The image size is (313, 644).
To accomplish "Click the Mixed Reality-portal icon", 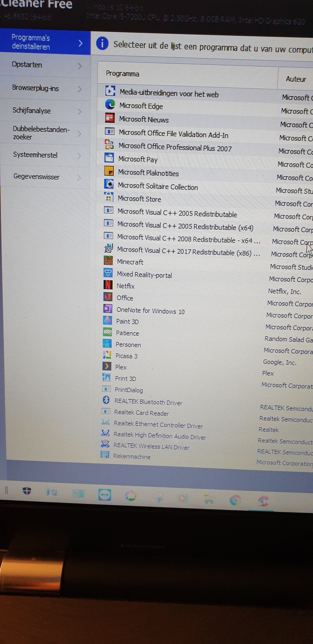I will click(108, 273).
